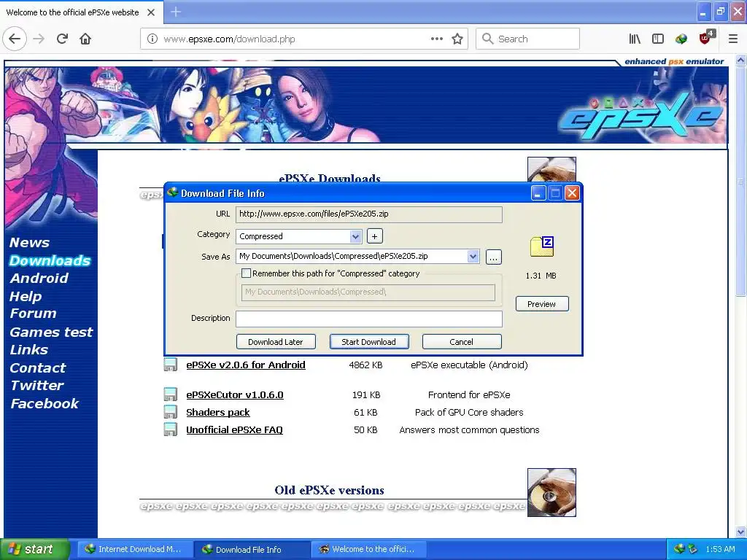Open Facebook in site sidebar
Screen dimensions: 747x560
pyautogui.click(x=44, y=403)
